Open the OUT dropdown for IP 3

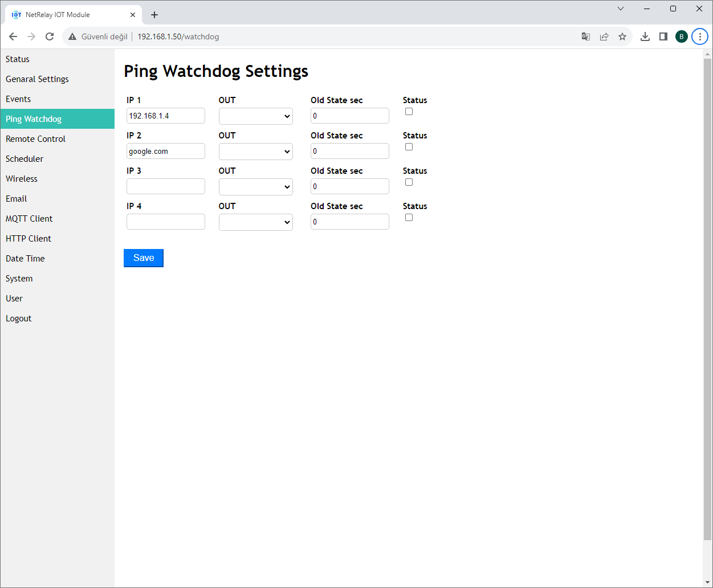[x=255, y=187]
